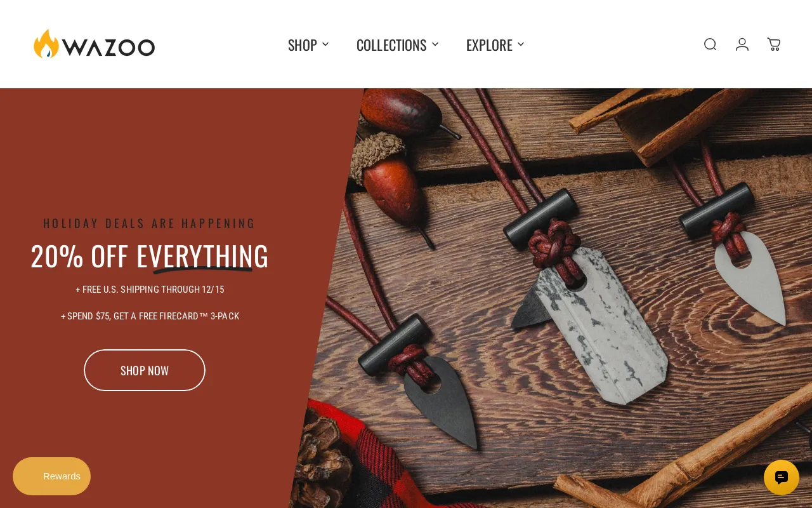Screen dimensions: 812x508
Task: Click the Holiday Deals Are Happening tagline
Action: point(149,224)
